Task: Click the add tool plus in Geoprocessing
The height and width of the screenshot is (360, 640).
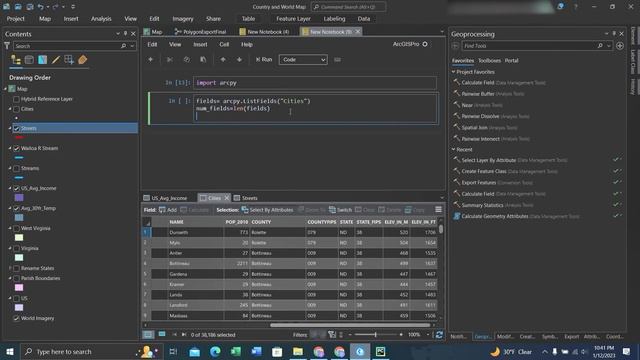Action: tap(620, 46)
